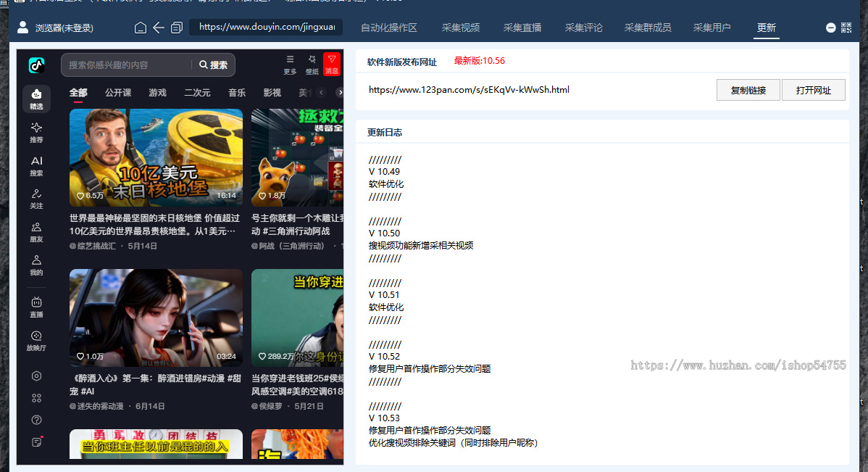868x472 pixels.
Task: Click the browser back arrow
Action: tap(159, 27)
